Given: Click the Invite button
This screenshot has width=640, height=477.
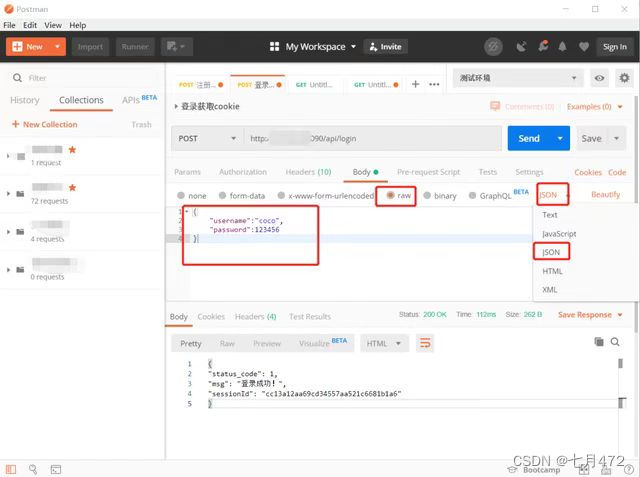Looking at the screenshot, I should (x=385, y=47).
